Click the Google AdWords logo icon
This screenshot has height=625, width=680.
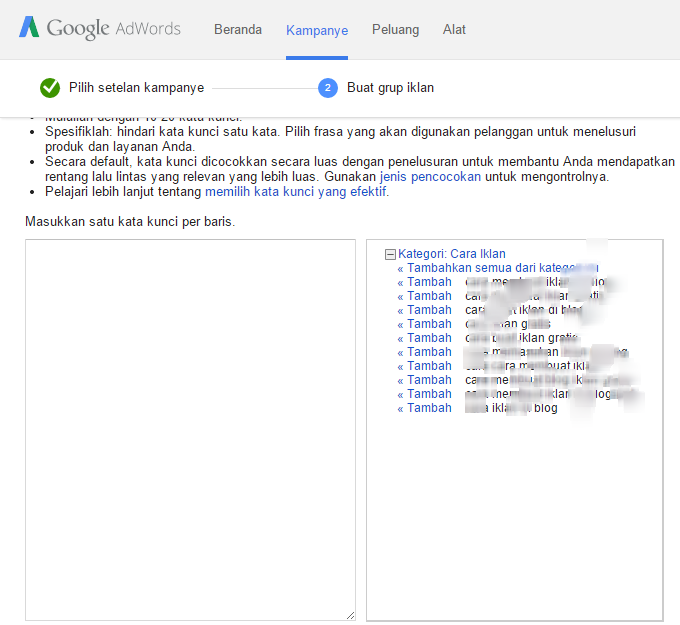(29, 27)
